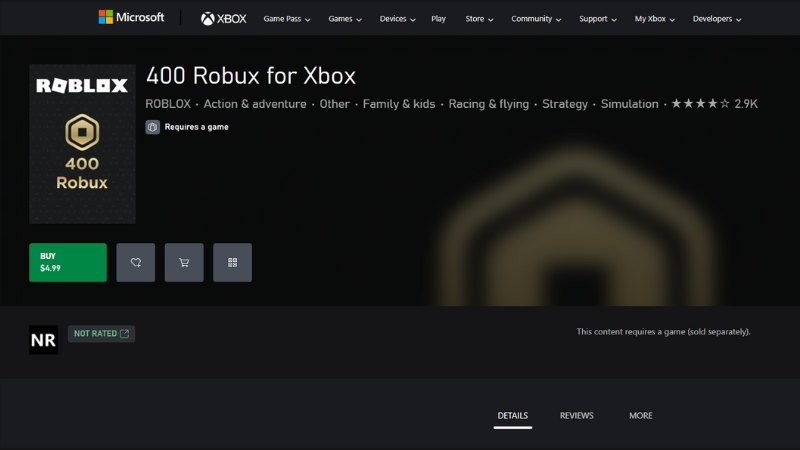Viewport: 800px width, 450px height.
Task: Add 400 Robux to wishlist heart icon
Action: 136,262
